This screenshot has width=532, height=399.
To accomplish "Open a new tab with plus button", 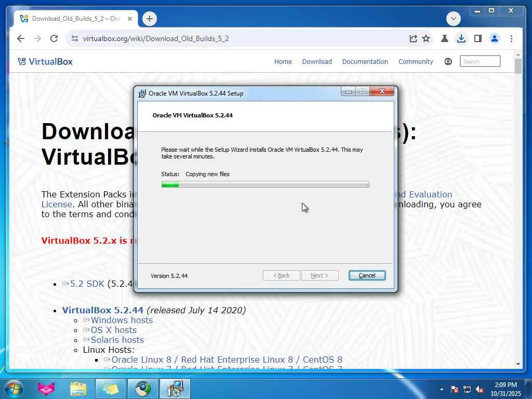I will pyautogui.click(x=149, y=19).
